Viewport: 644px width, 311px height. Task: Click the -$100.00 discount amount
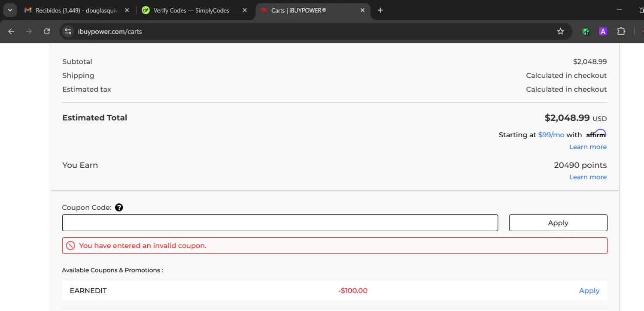pos(353,291)
